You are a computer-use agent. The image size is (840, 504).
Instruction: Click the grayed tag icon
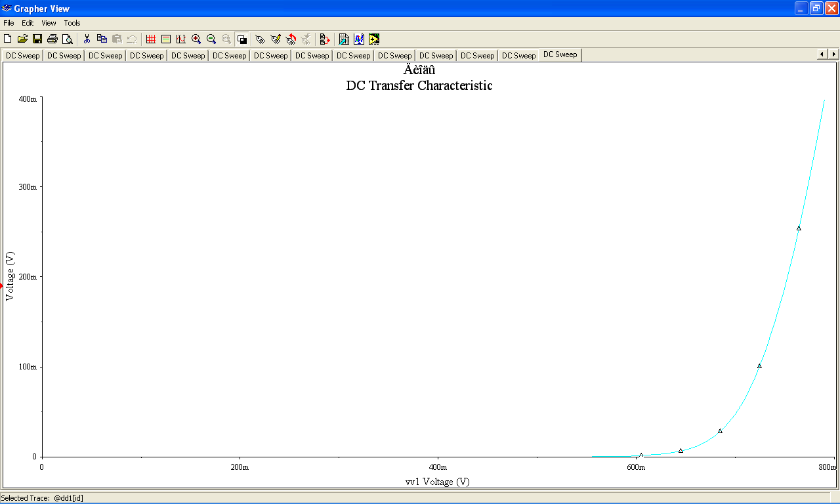306,39
